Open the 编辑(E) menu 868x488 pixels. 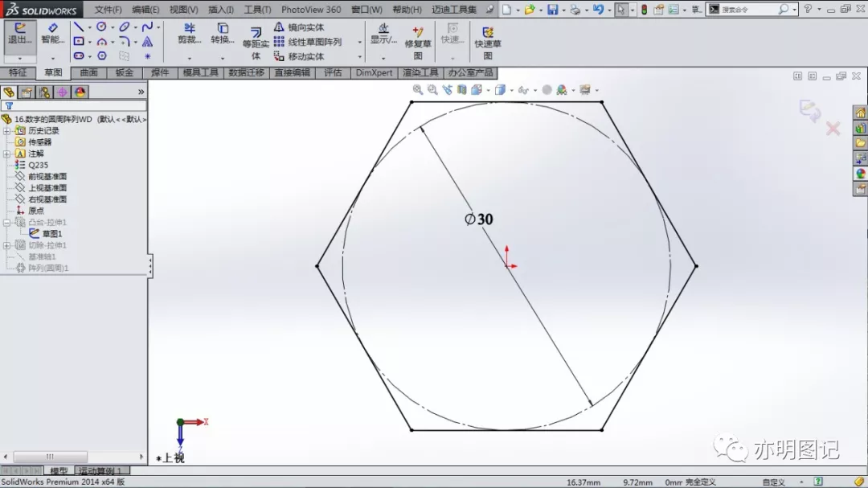[145, 10]
